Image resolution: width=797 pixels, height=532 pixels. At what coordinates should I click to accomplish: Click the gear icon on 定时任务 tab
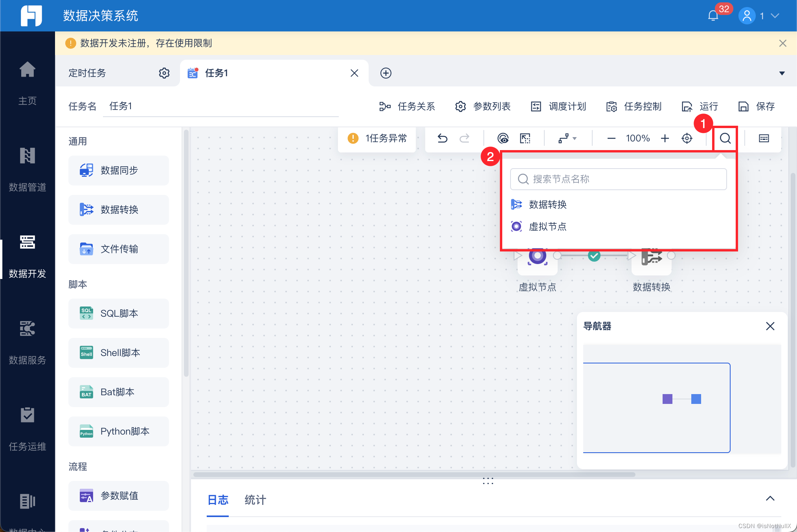coord(164,73)
